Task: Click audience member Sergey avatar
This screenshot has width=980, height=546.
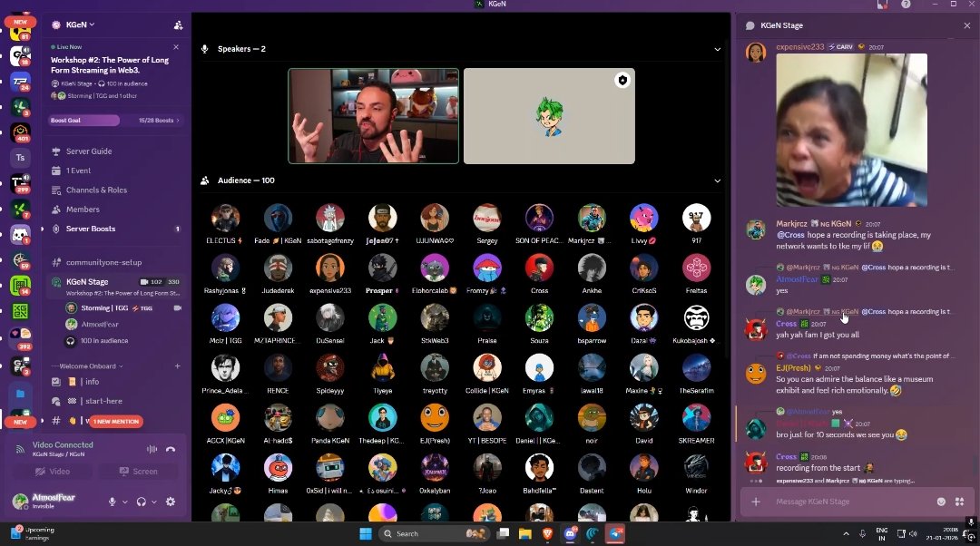Action: (487, 219)
